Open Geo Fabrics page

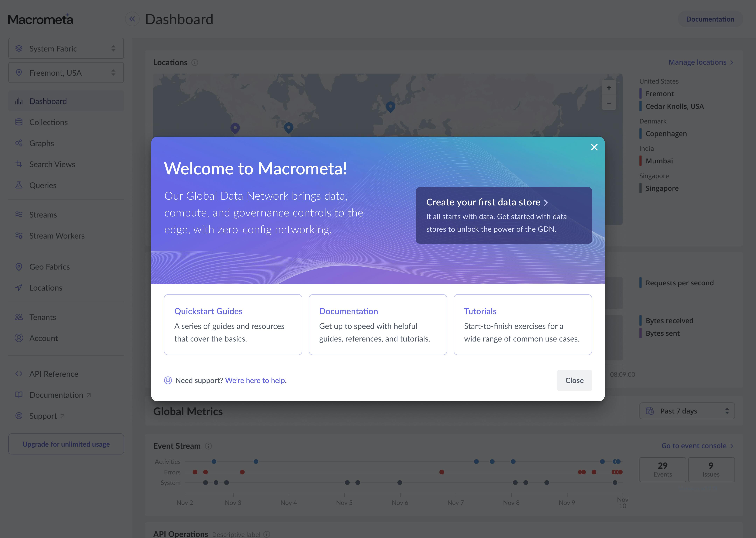tap(66, 267)
